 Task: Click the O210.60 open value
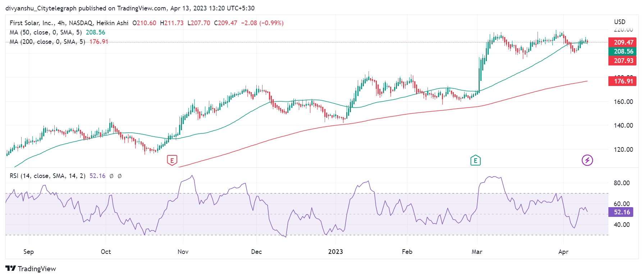[x=144, y=23]
